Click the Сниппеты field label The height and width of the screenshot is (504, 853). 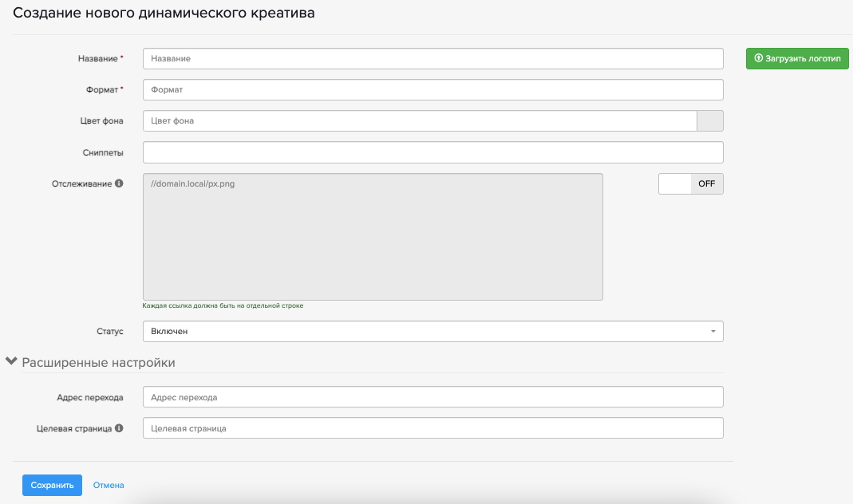(103, 152)
